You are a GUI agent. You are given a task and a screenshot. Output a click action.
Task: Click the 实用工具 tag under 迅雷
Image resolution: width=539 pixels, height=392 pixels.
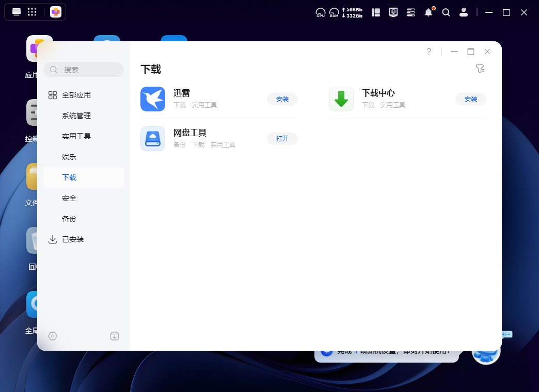tap(204, 105)
